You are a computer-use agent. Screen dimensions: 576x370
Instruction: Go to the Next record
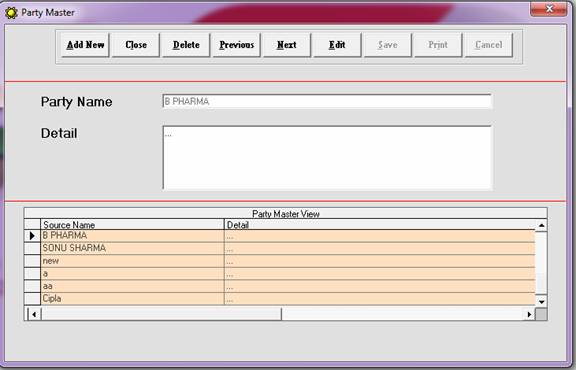[x=287, y=45]
